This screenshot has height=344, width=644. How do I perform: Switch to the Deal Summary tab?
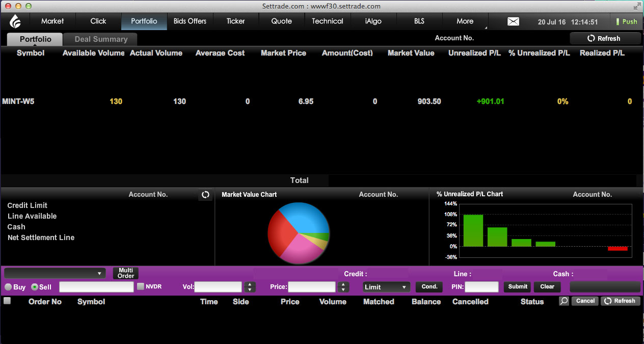(101, 39)
